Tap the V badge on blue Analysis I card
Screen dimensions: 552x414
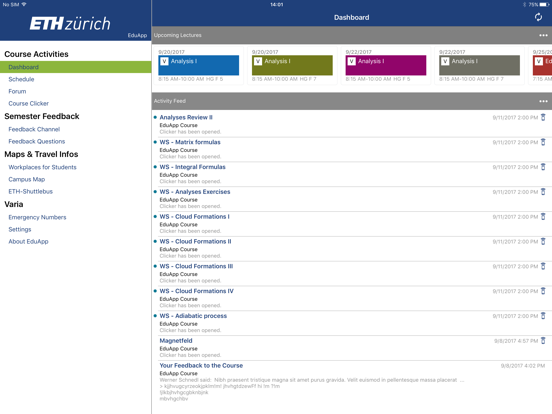coord(164,62)
